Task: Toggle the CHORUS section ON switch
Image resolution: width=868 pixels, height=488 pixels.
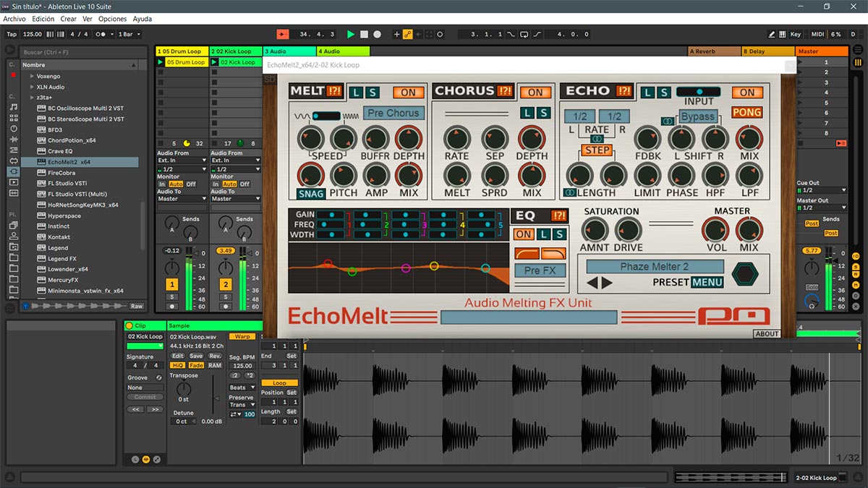Action: tap(535, 93)
